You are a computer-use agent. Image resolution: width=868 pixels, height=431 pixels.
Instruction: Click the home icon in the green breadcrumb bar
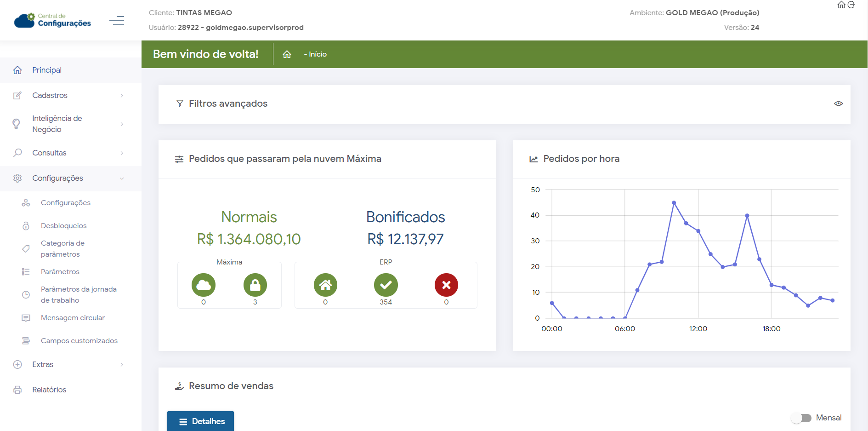287,54
